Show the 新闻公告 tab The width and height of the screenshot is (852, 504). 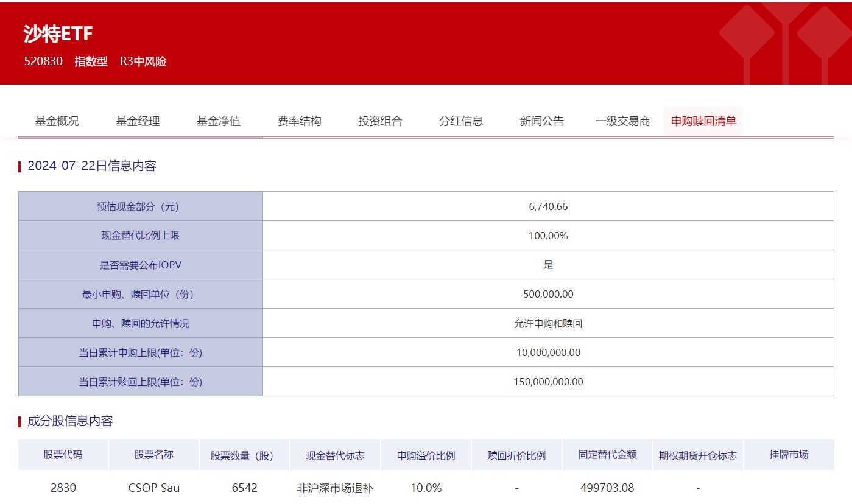coord(541,121)
